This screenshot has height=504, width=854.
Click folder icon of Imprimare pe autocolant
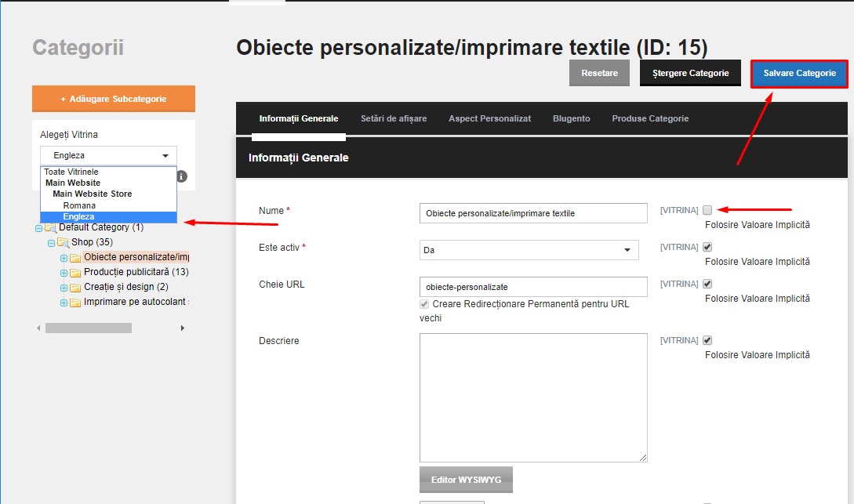point(75,302)
